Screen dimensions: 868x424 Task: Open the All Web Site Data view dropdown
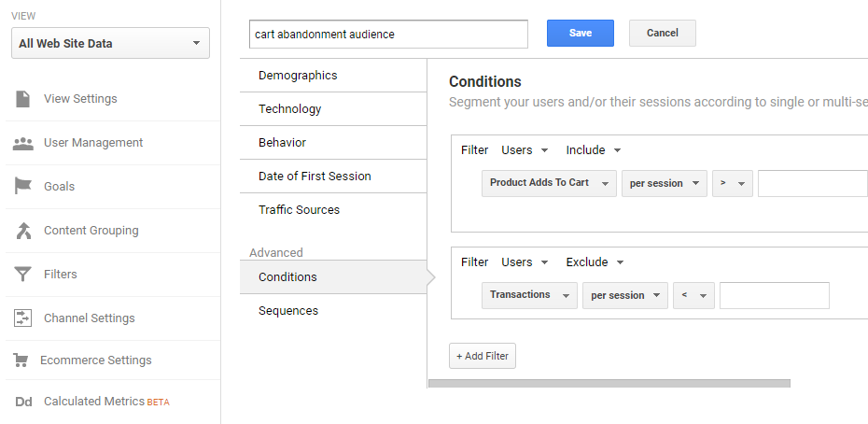click(111, 43)
